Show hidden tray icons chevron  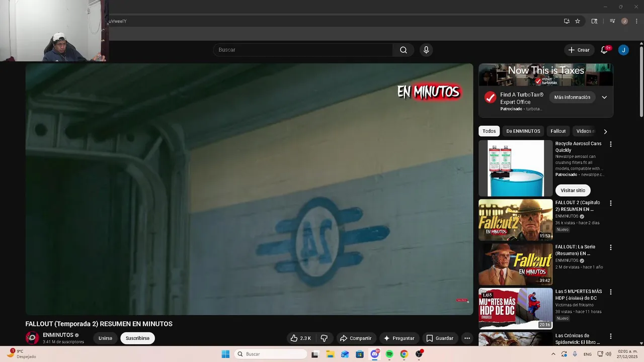[x=553, y=354]
